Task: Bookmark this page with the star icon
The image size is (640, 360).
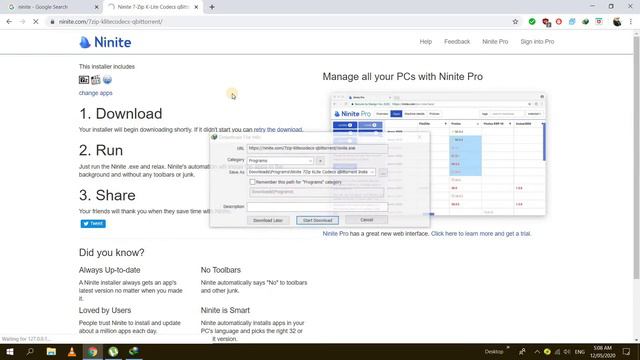Action: click(x=515, y=22)
